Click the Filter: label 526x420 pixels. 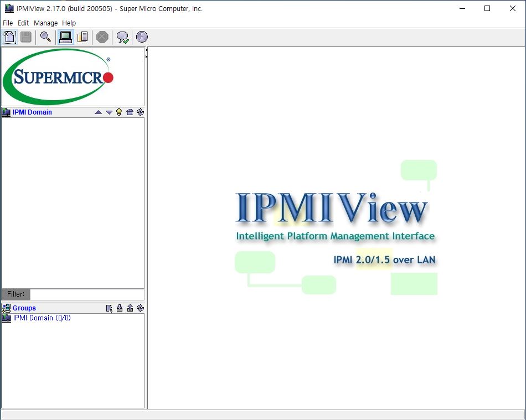point(16,294)
